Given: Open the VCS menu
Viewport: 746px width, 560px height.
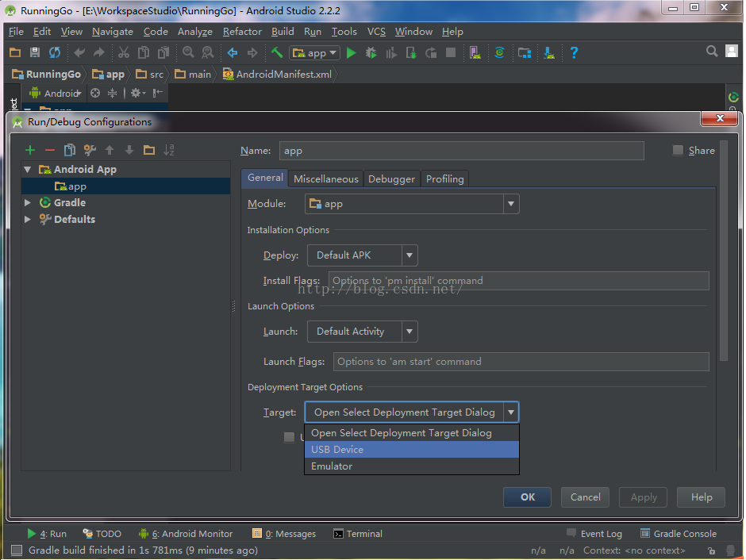Looking at the screenshot, I should [x=376, y=32].
